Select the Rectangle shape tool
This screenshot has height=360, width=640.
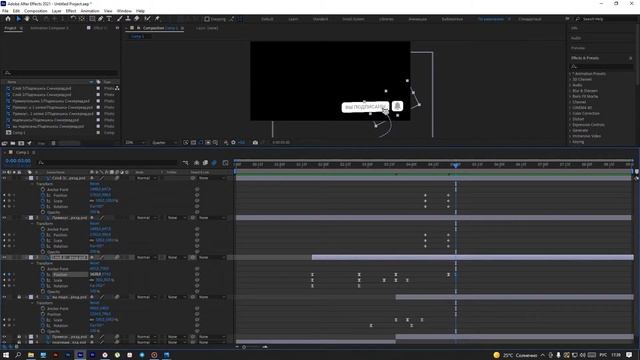point(92,19)
